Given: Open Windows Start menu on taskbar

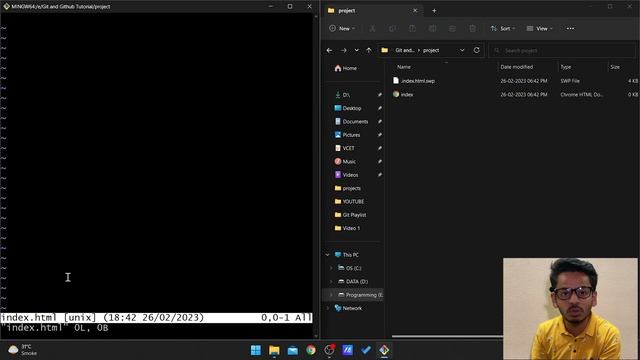Looking at the screenshot, I should click(x=256, y=350).
